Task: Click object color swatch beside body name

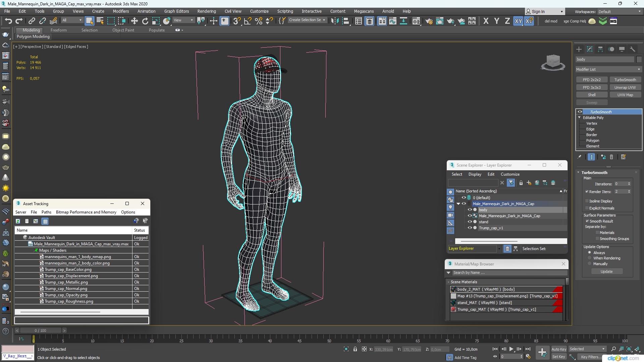Action: tap(639, 59)
